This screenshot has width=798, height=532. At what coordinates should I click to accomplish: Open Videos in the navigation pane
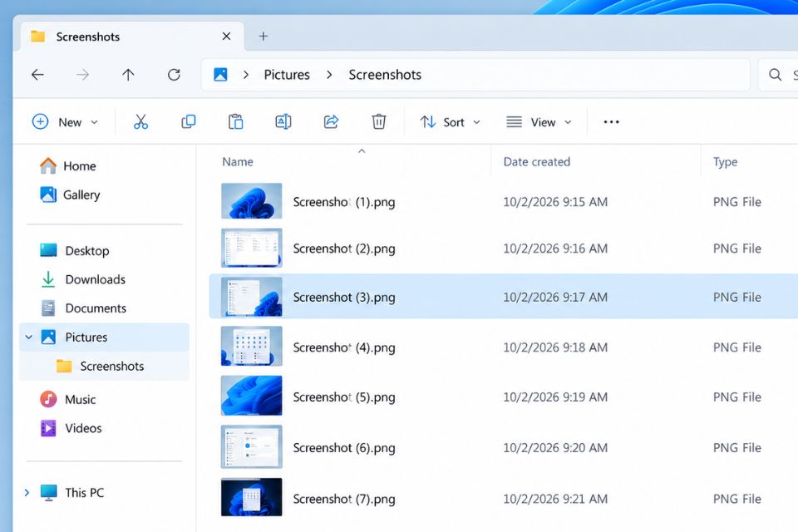71,428
